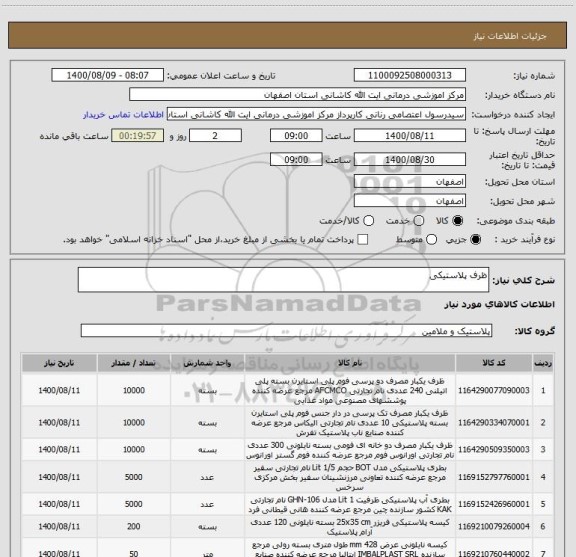Click the row 6 freezer bag 25x35 cm name

(x=350, y=527)
